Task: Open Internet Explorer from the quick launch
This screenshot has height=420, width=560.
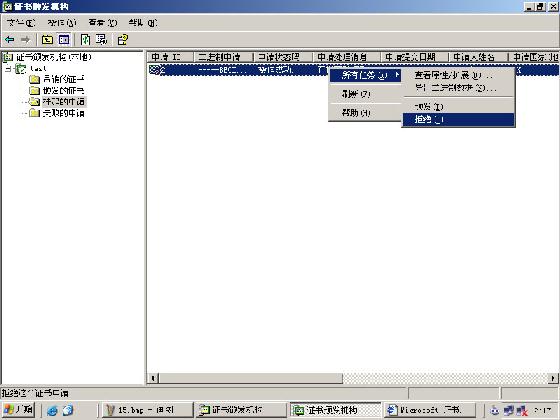Action: 52,410
